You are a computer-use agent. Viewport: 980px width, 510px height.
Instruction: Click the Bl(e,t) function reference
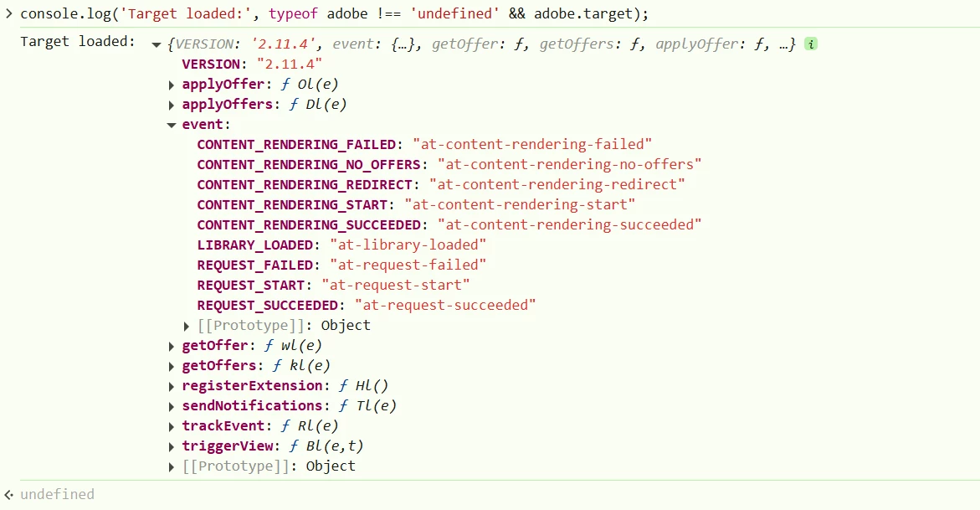tap(335, 446)
